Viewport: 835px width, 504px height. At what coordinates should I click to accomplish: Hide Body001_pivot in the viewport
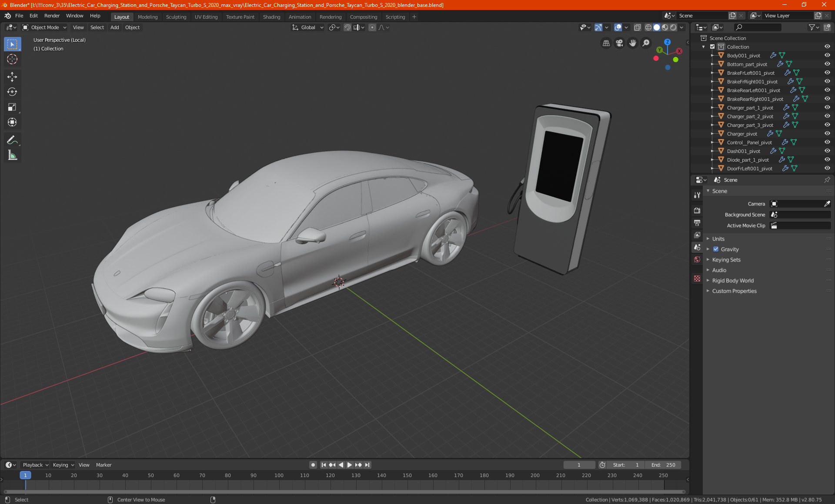tap(827, 56)
